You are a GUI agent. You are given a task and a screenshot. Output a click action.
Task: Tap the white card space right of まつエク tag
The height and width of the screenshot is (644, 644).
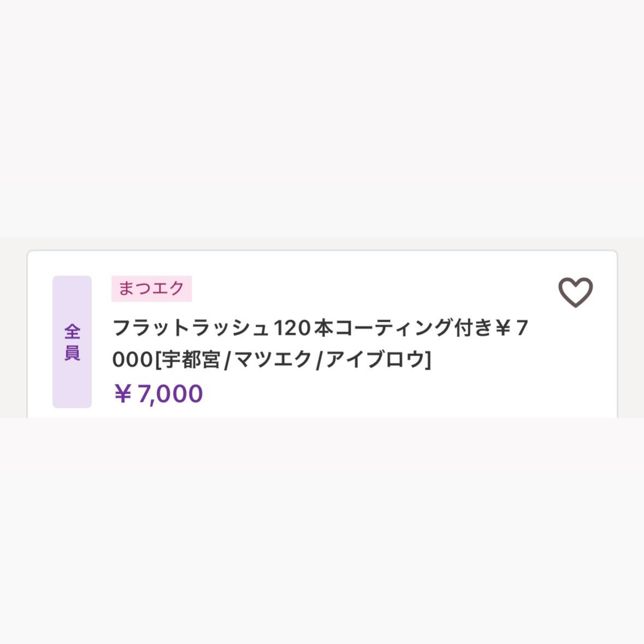pyautogui.click(x=370, y=288)
